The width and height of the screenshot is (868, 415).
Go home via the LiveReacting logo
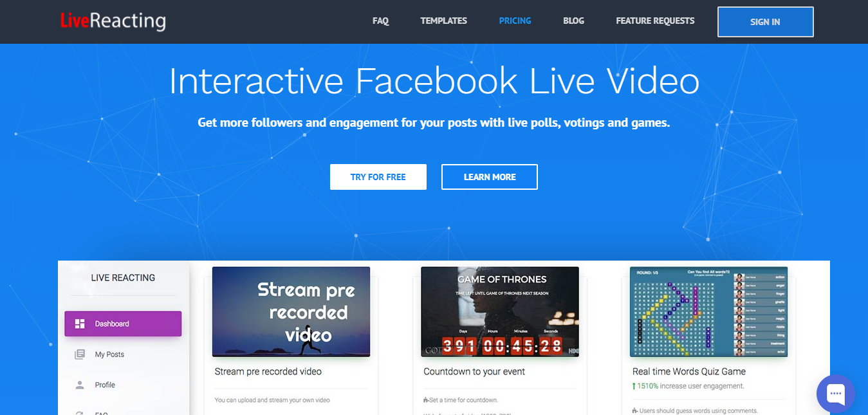(113, 21)
